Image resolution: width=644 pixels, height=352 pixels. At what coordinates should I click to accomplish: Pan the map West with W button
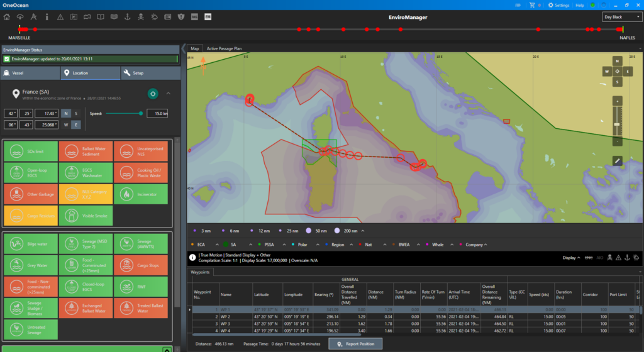tap(607, 72)
